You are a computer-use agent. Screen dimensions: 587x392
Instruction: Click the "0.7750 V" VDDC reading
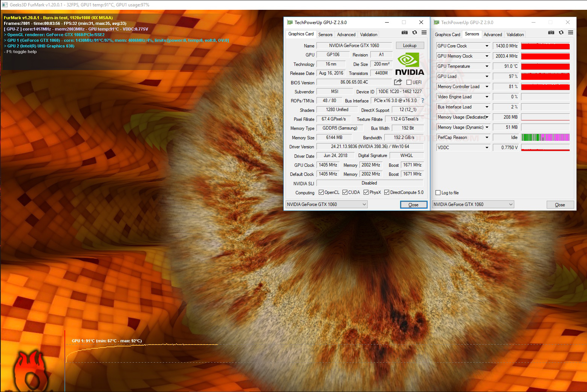[506, 148]
